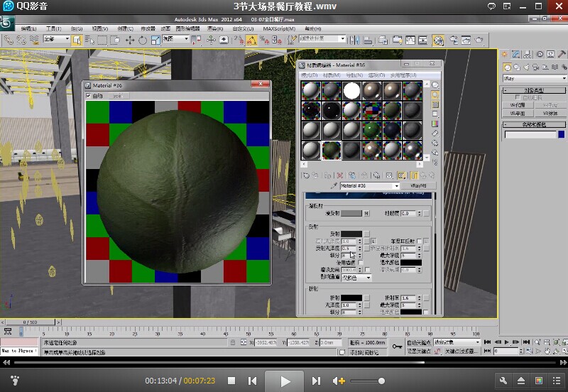This screenshot has height=392, width=568.
Task: Toggle the sample sphere backlight icon
Action: (435, 95)
